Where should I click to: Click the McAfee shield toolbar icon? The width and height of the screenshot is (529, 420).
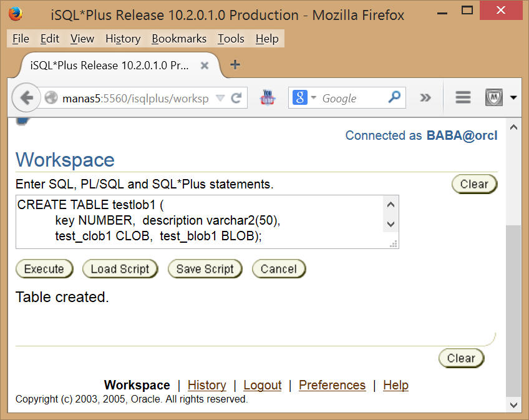[x=494, y=97]
